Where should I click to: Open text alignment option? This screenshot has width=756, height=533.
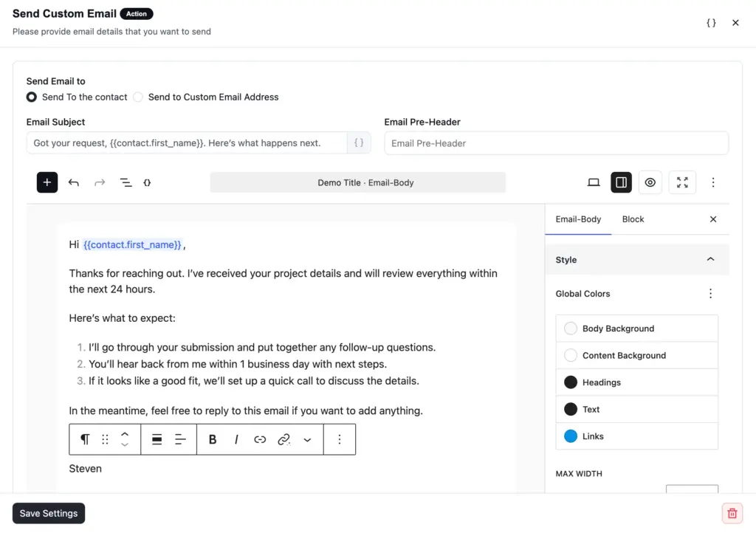pos(180,439)
